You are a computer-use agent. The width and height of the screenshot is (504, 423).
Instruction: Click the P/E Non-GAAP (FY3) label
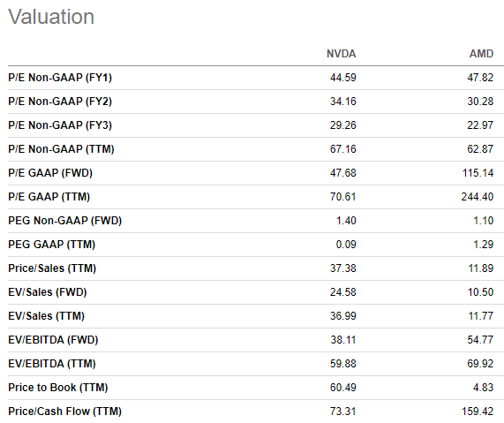60,125
